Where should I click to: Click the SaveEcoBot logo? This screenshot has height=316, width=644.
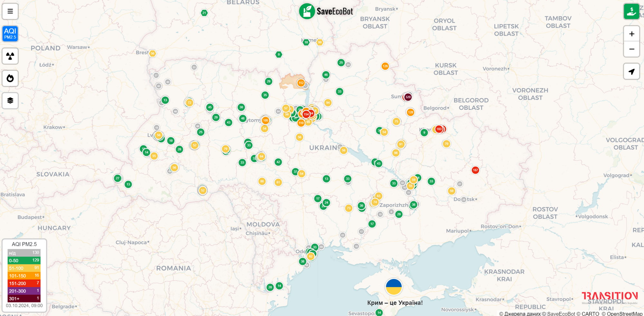(326, 11)
